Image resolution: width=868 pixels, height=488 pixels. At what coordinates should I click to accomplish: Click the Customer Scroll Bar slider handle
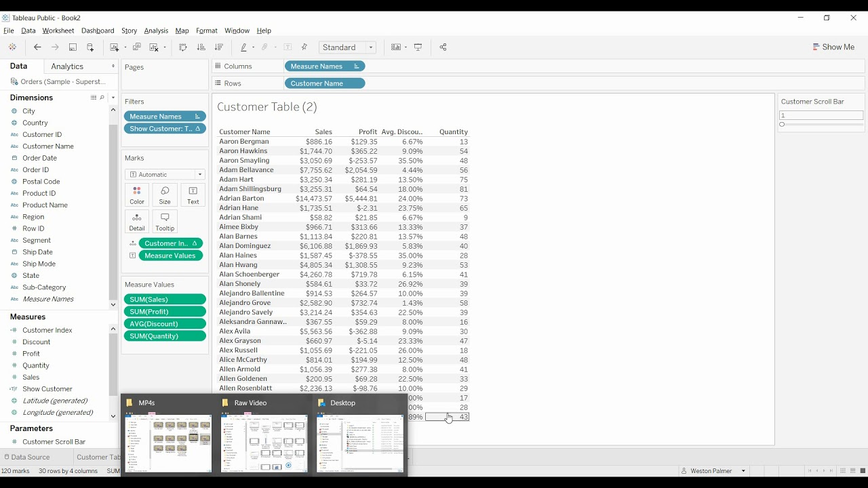(x=782, y=125)
